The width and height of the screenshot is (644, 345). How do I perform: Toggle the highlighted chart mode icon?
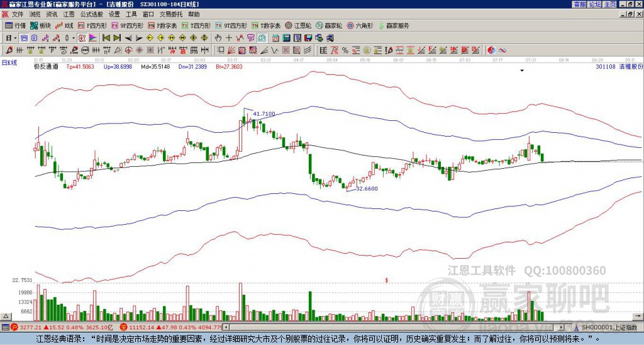(x=24, y=38)
